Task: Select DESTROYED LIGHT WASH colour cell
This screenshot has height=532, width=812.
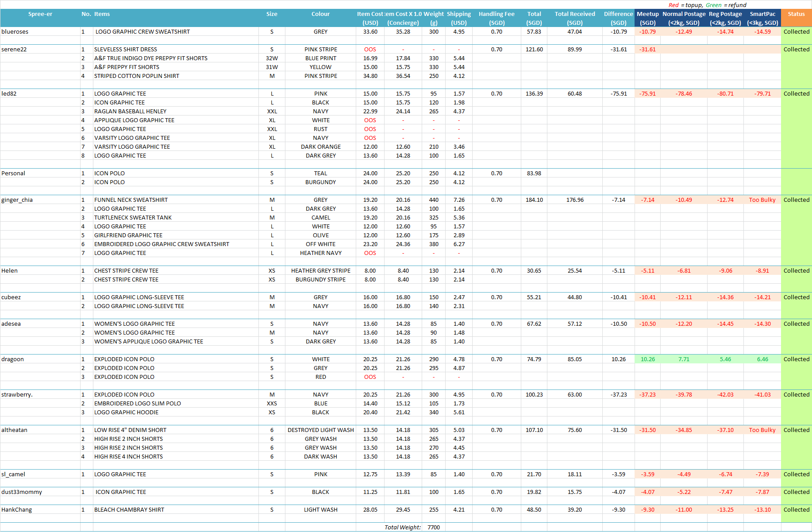Action: pyautogui.click(x=321, y=430)
